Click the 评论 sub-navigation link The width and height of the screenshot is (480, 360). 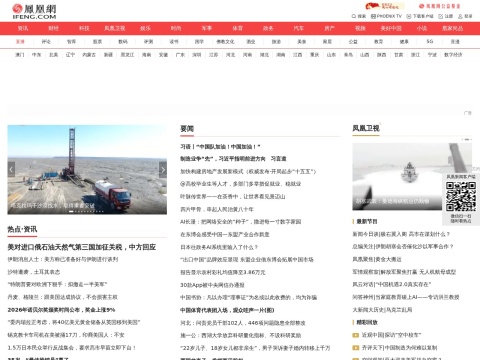[46, 42]
